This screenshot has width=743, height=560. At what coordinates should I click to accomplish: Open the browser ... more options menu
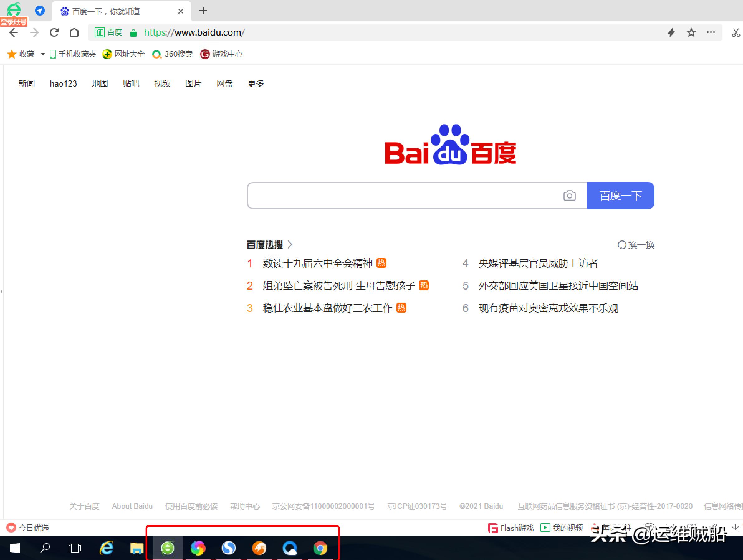tap(711, 32)
